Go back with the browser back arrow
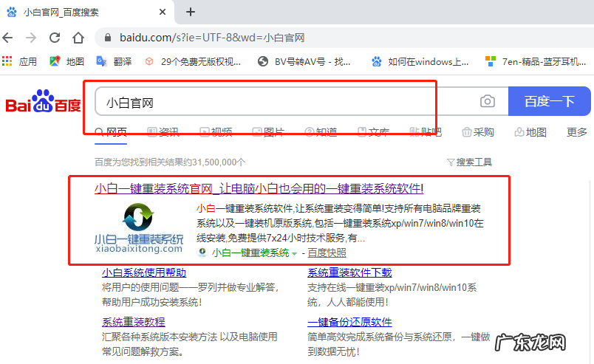The height and width of the screenshot is (364, 594). pyautogui.click(x=7, y=38)
